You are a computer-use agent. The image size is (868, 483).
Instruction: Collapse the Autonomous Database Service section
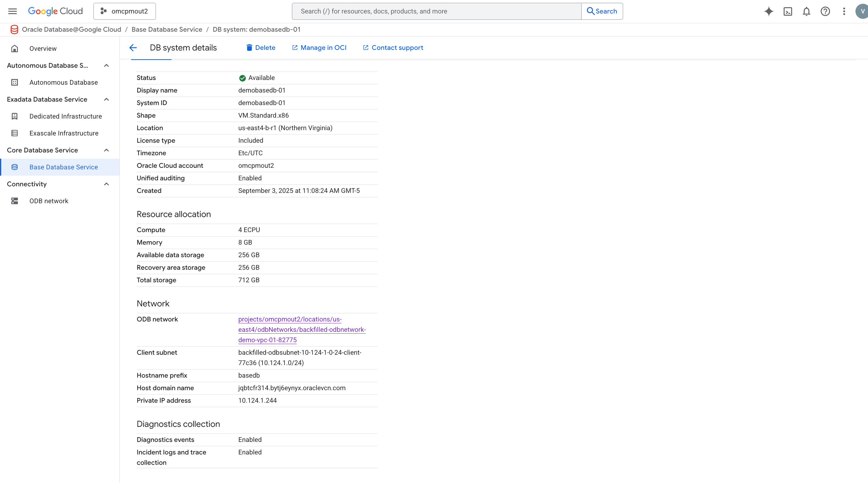pyautogui.click(x=107, y=65)
